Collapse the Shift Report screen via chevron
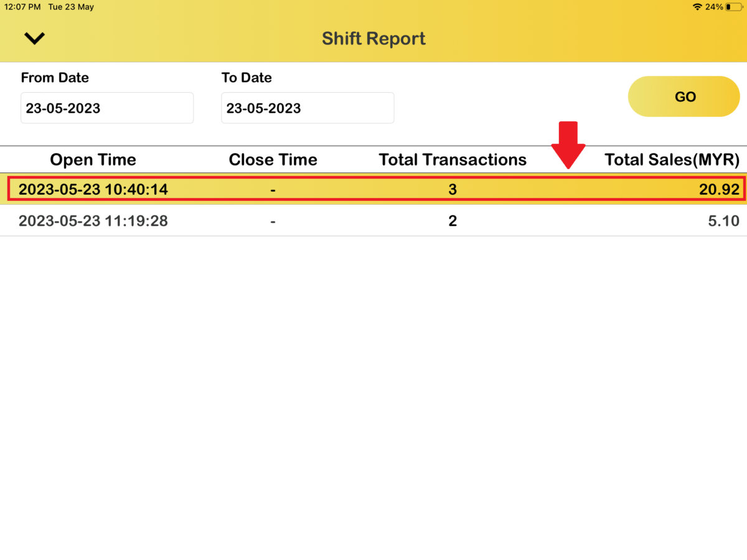The width and height of the screenshot is (747, 560). 35,38
